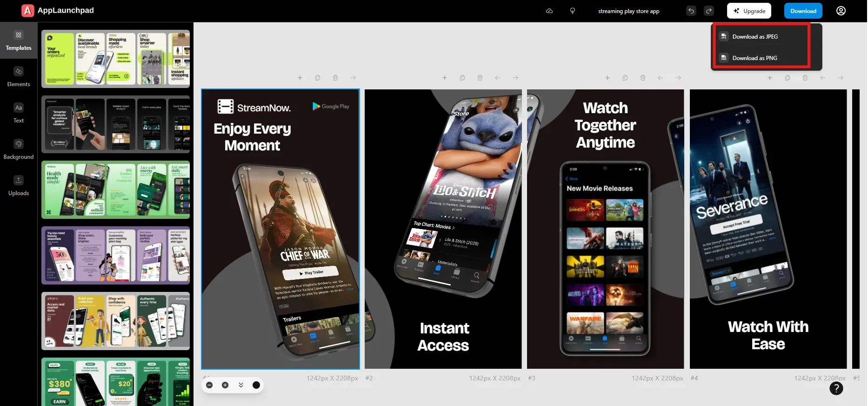Move screen #4 to the right
Image resolution: width=868 pixels, height=406 pixels.
click(841, 78)
